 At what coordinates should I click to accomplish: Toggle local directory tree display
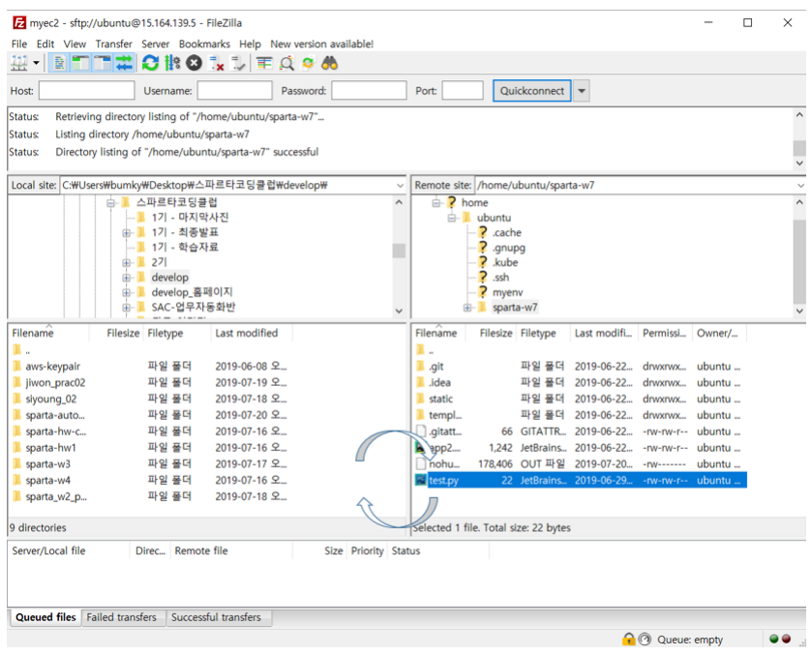[80, 63]
